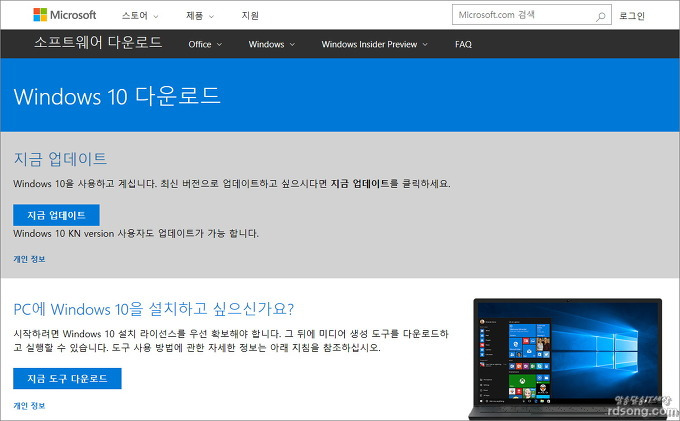
Task: Click the PC에 Windows 10을 설치하고 싶으신가요? heading
Action: point(154,309)
